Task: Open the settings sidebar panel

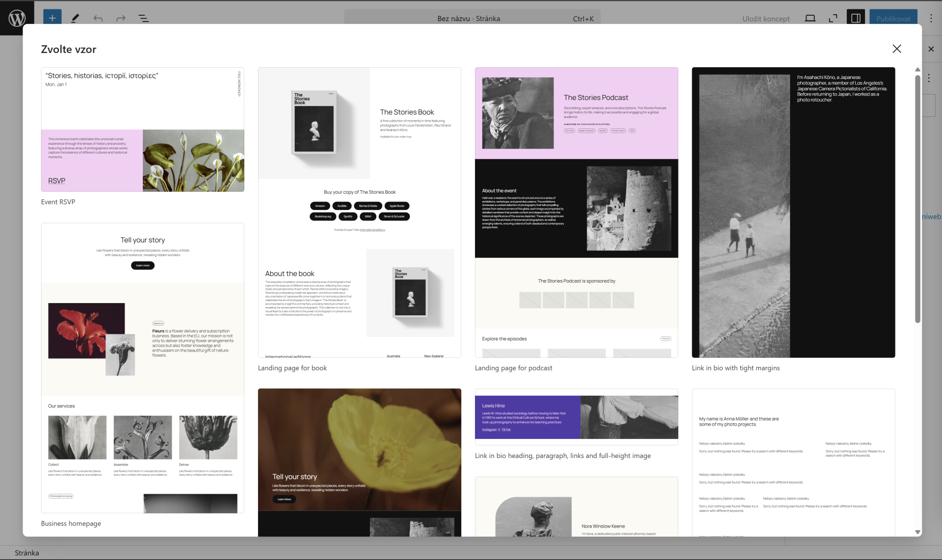Action: (856, 18)
